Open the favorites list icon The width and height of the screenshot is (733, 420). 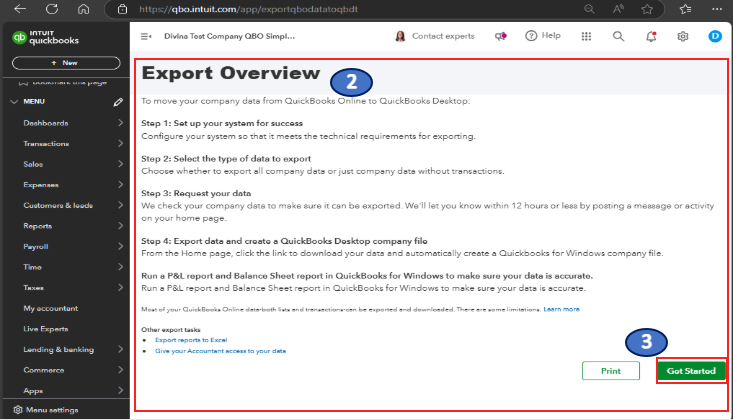(685, 9)
